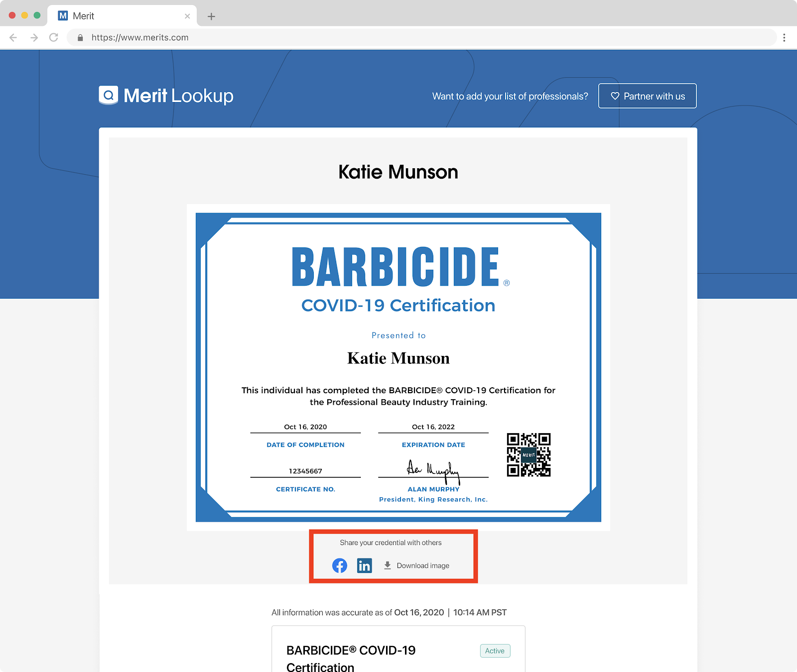The height and width of the screenshot is (672, 797).
Task: Click 'Want to add your list of professionals?'
Action: pyautogui.click(x=510, y=96)
